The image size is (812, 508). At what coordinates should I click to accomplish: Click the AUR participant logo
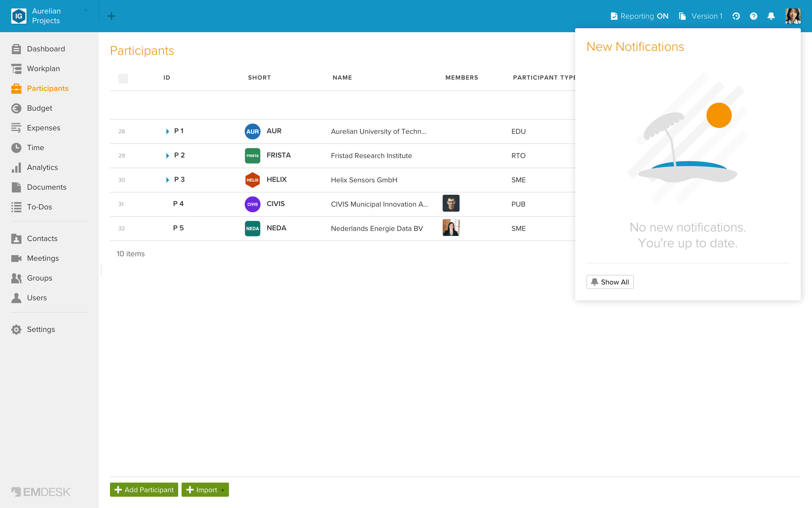252,131
